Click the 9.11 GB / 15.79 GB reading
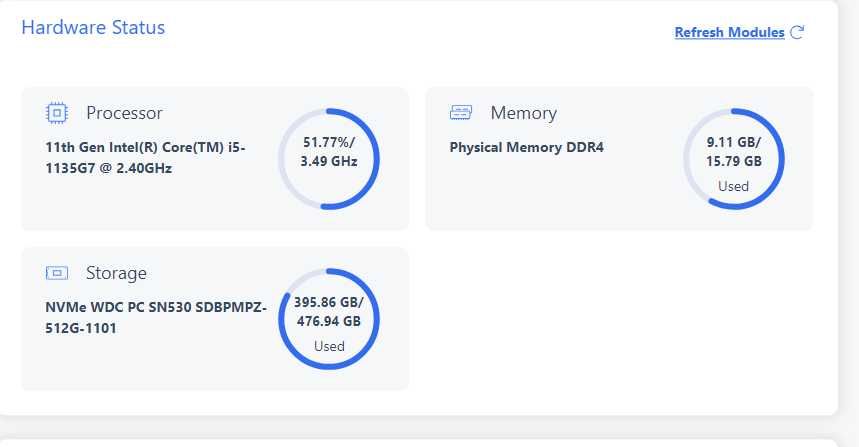The width and height of the screenshot is (859, 447). [734, 151]
